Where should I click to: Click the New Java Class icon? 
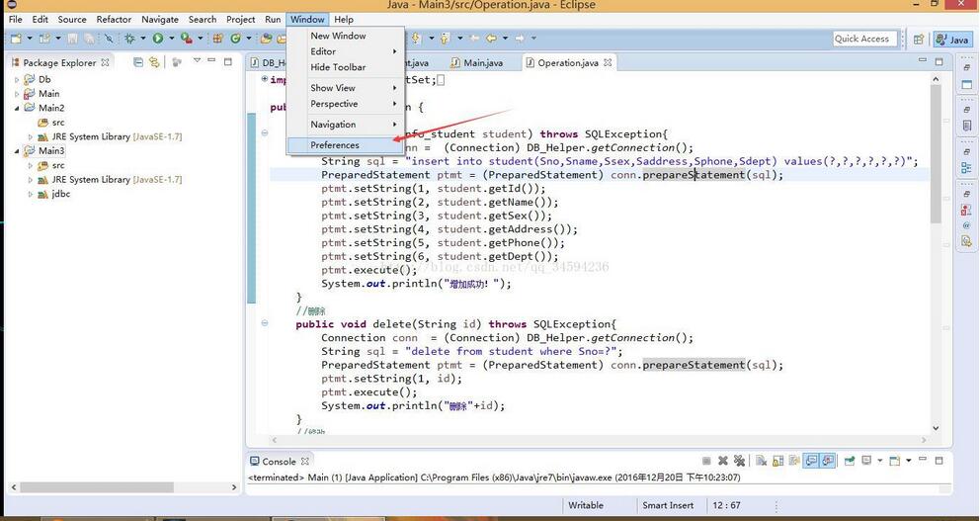236,39
